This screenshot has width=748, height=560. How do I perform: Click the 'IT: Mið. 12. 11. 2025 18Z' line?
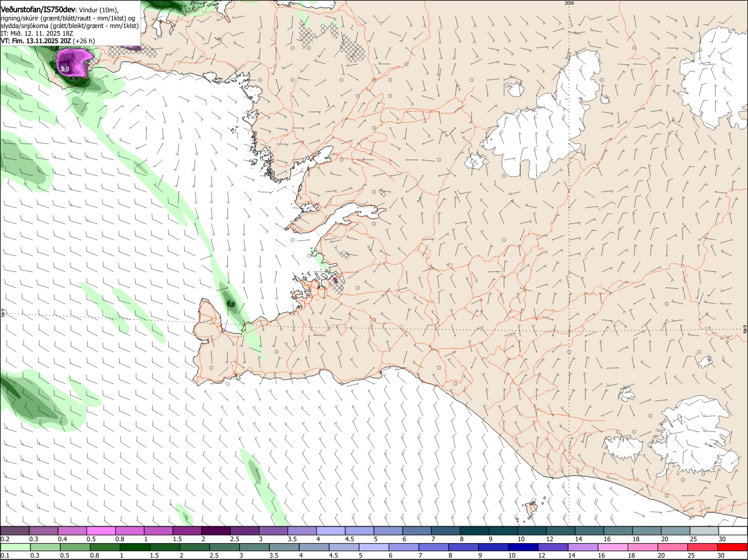pyautogui.click(x=37, y=33)
